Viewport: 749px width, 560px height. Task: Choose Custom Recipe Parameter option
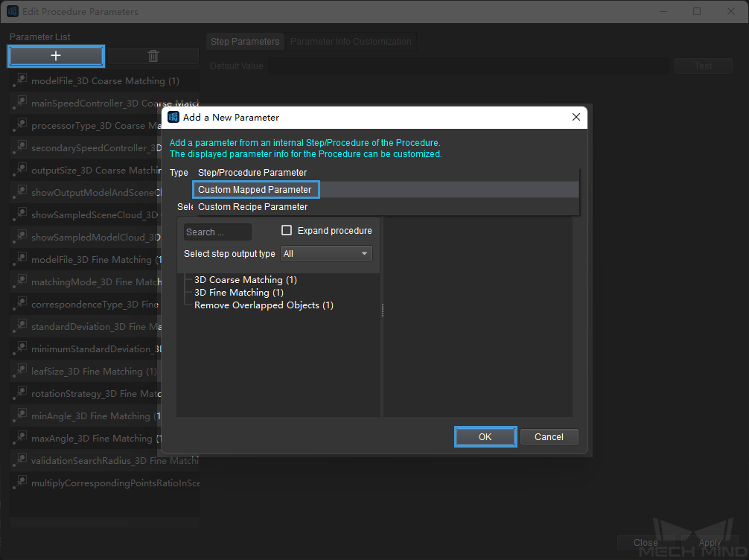252,207
